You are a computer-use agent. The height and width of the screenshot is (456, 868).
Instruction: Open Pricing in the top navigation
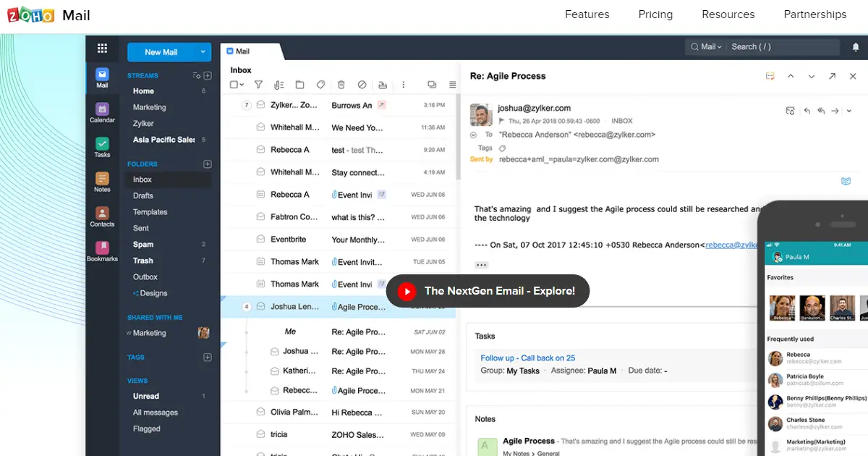pyautogui.click(x=655, y=14)
